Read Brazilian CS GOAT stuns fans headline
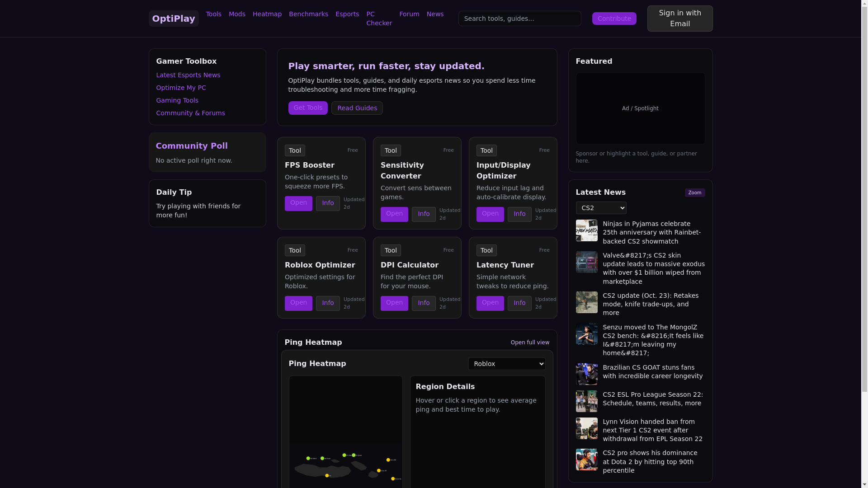Viewport: 868px width, 488px height. click(x=652, y=371)
